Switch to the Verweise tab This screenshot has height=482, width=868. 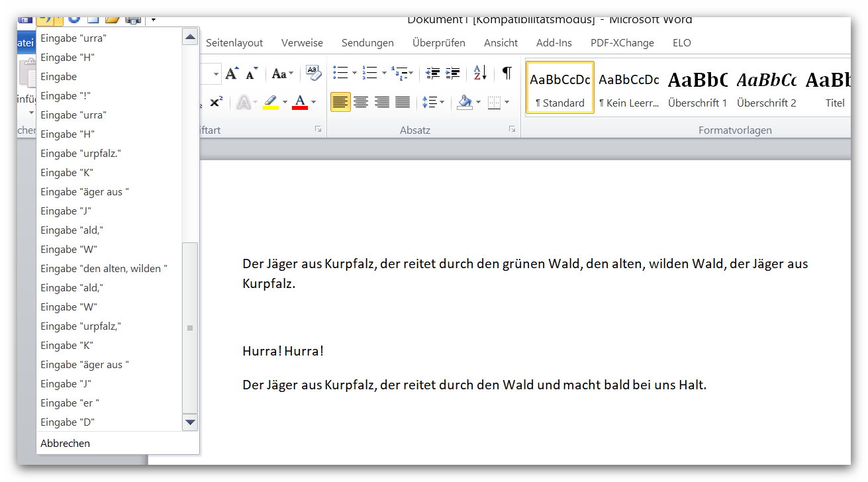[x=302, y=42]
